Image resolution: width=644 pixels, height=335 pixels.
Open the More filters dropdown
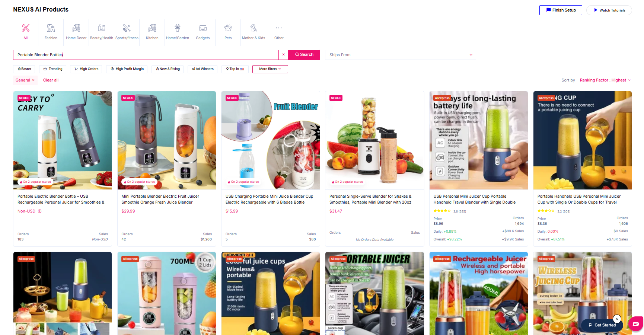point(270,69)
